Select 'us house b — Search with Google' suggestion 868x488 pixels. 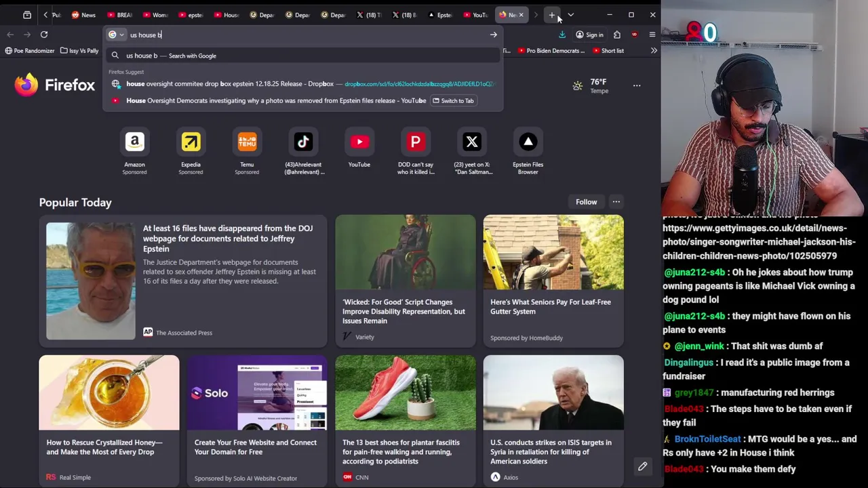click(x=303, y=56)
